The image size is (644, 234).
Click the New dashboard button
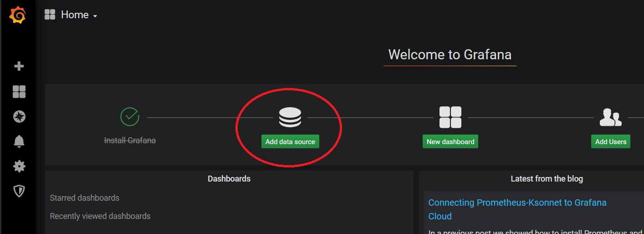pyautogui.click(x=450, y=141)
